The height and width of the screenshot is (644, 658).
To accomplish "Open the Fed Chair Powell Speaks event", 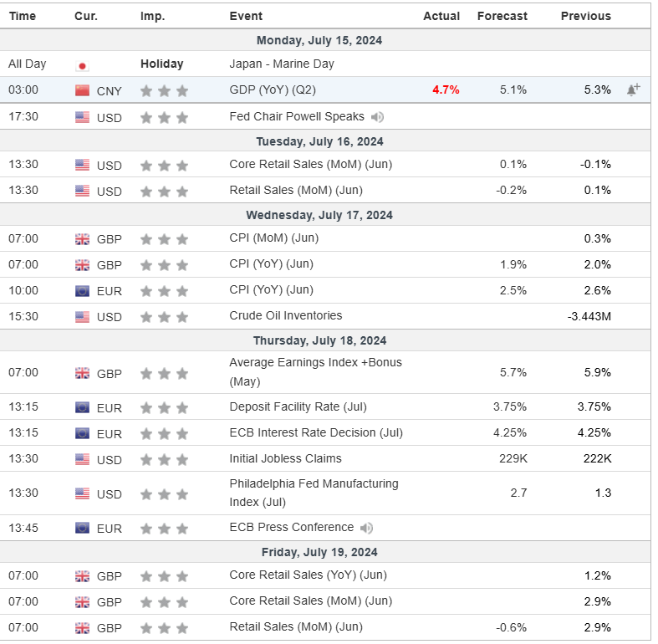I will [297, 116].
